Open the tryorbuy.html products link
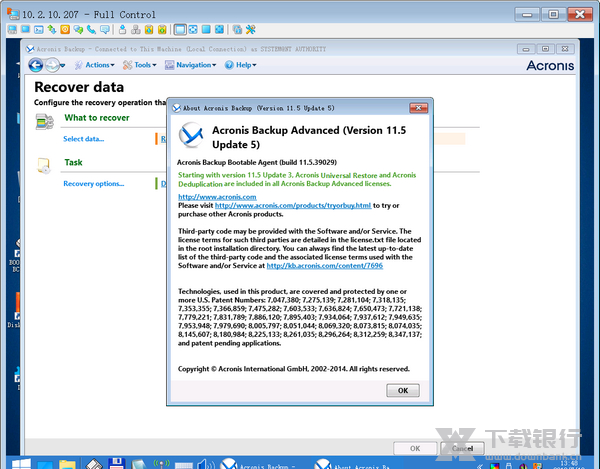This screenshot has height=469, width=600. 293,205
